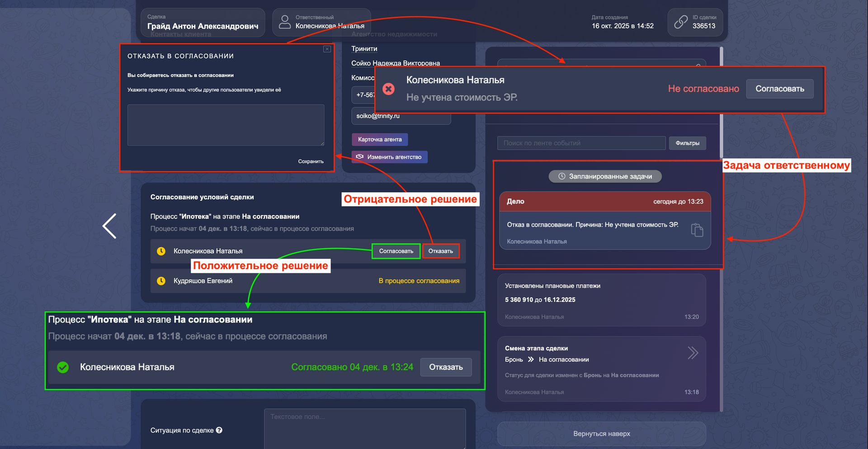Screen dimensions: 868x449
Task: Click the В процессе согласования status for Кудряшов
Action: pyautogui.click(x=419, y=281)
